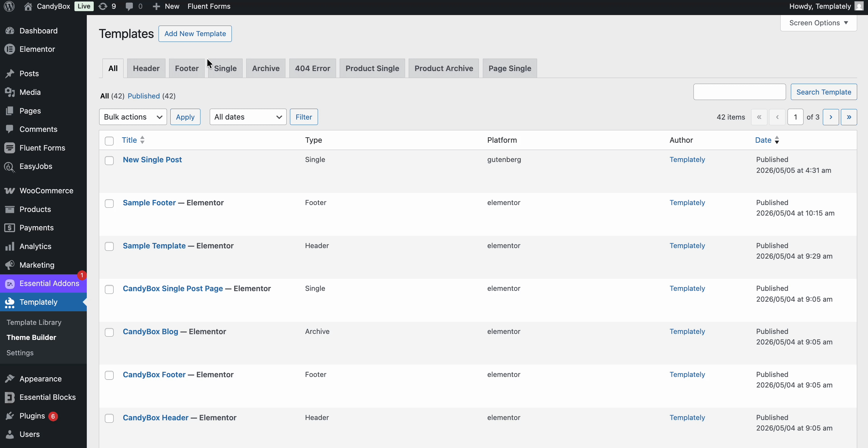Screen dimensions: 868x448
Task: Click the Plugins plug icon
Action: 10,416
